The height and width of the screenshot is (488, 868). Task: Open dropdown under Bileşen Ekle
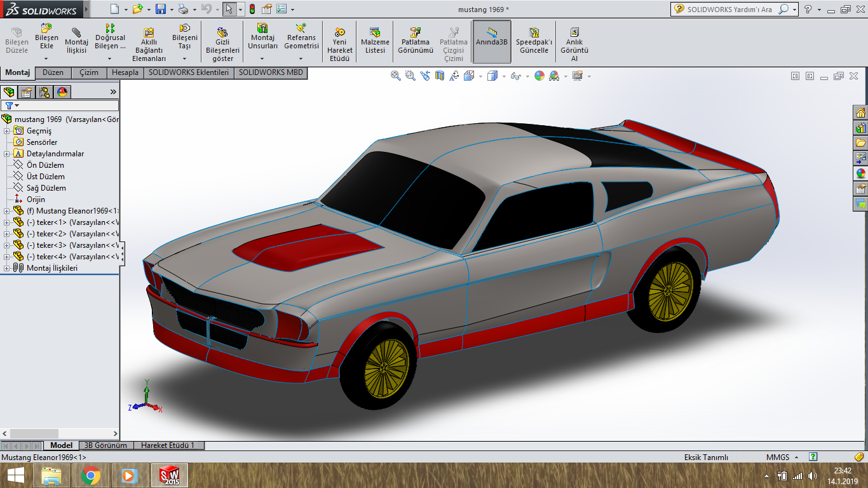(x=46, y=58)
